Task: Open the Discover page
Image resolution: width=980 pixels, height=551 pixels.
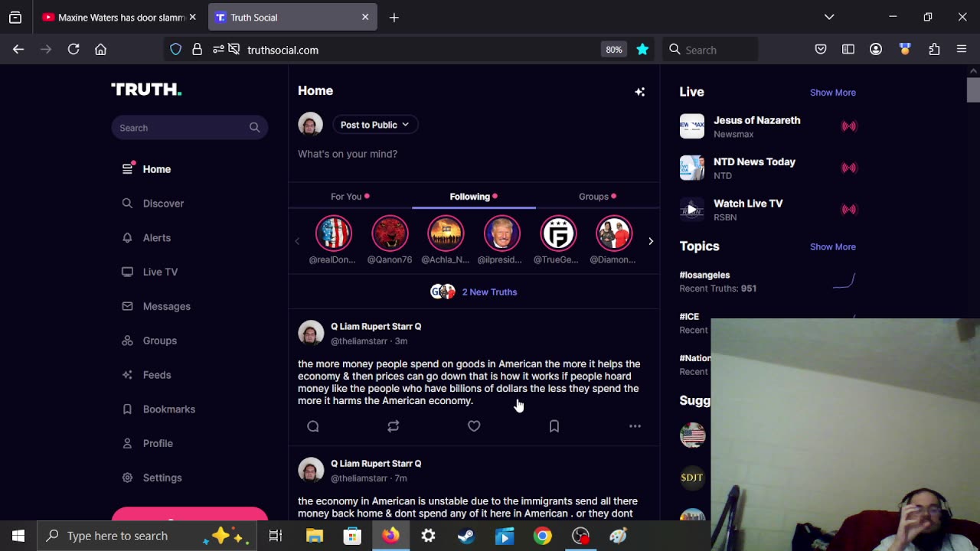Action: tap(163, 204)
